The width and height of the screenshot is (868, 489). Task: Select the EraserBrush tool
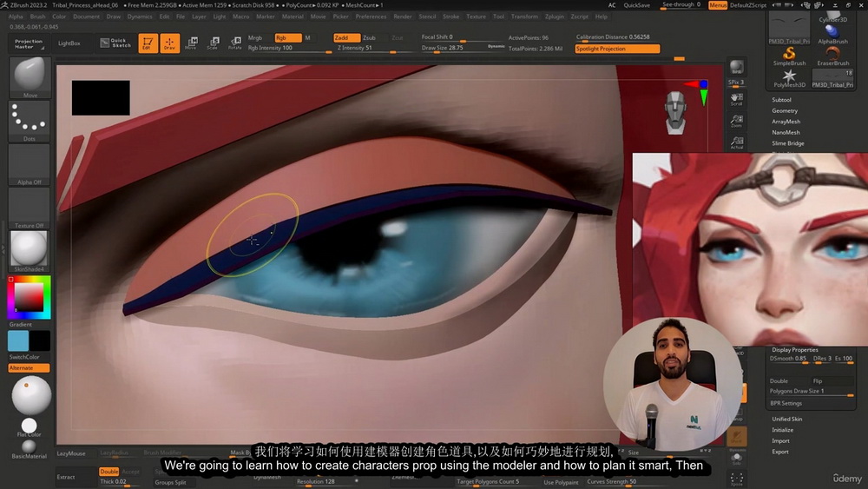(x=832, y=56)
